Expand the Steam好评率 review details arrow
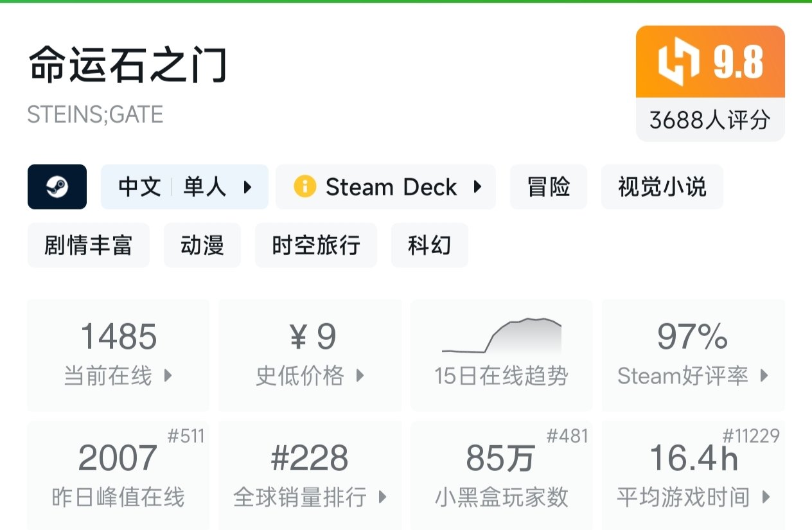 pyautogui.click(x=764, y=376)
